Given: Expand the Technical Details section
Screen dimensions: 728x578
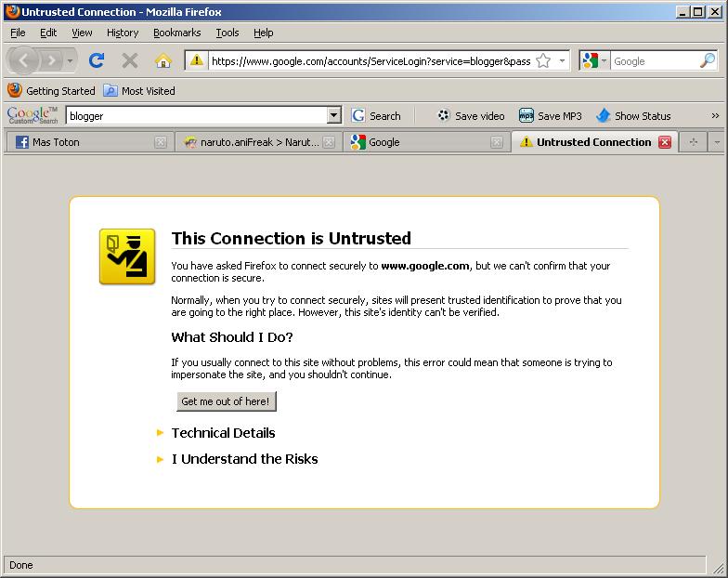Looking at the screenshot, I should (223, 433).
